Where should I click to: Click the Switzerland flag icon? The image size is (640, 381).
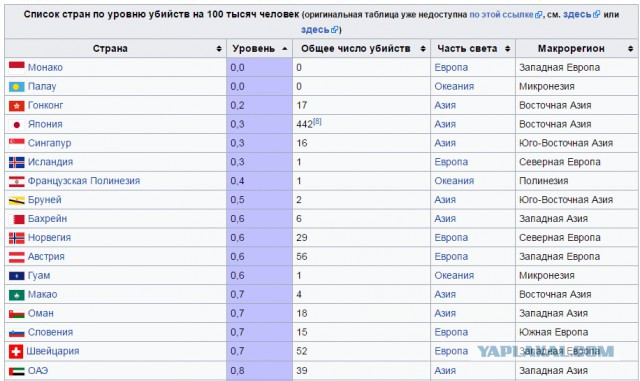(16, 351)
